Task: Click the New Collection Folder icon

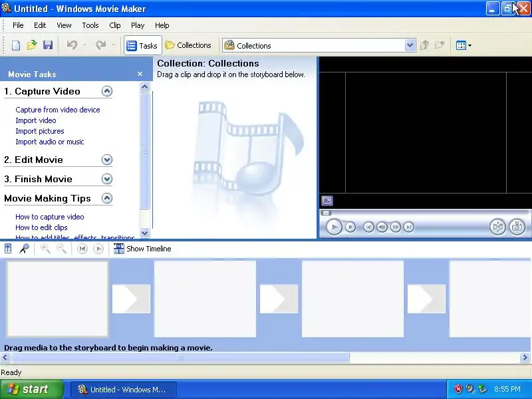Action: (440, 45)
